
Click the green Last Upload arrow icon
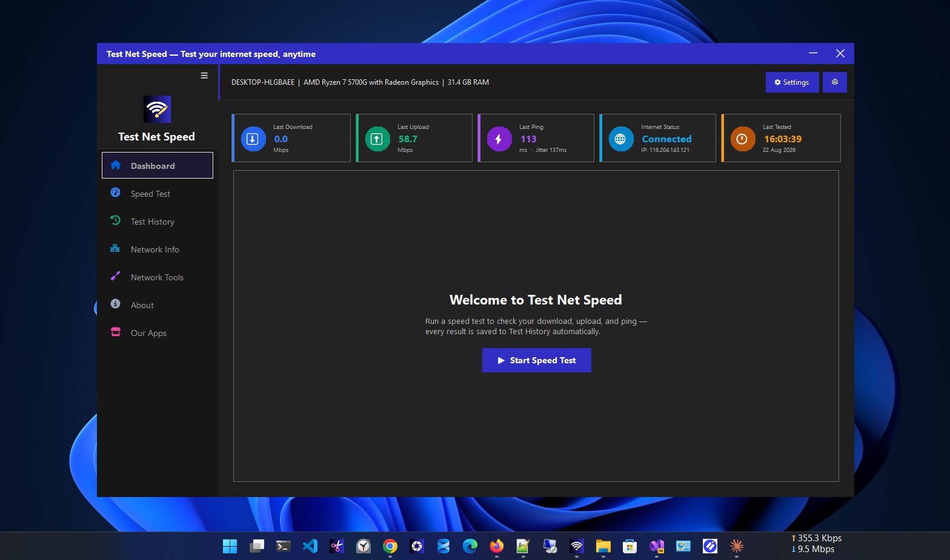377,139
